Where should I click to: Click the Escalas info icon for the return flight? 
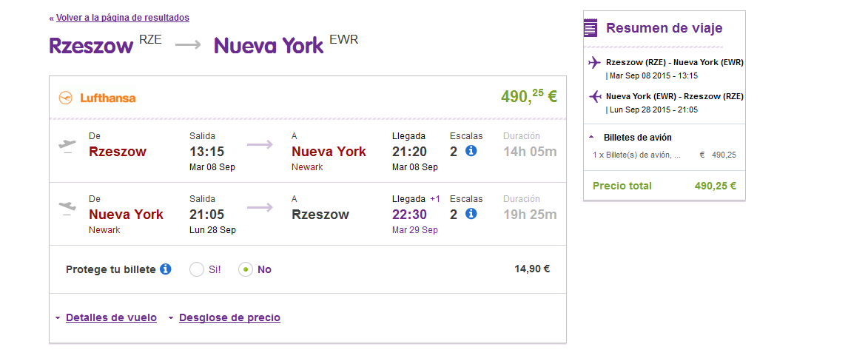[471, 214]
